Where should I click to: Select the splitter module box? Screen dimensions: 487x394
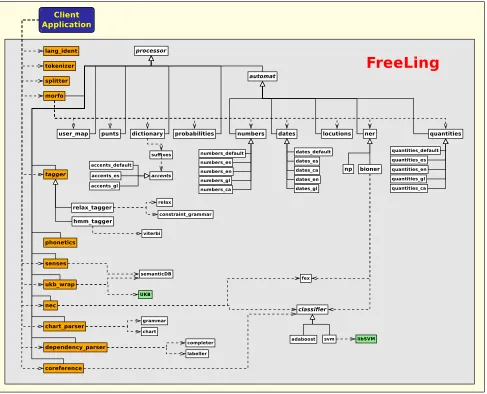[x=56, y=81]
